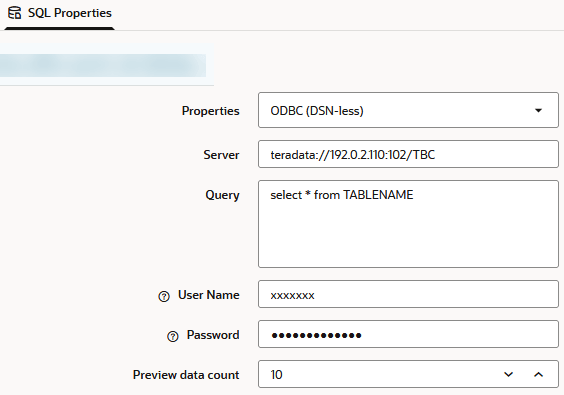
Task: Click the User Name input field
Action: point(408,294)
